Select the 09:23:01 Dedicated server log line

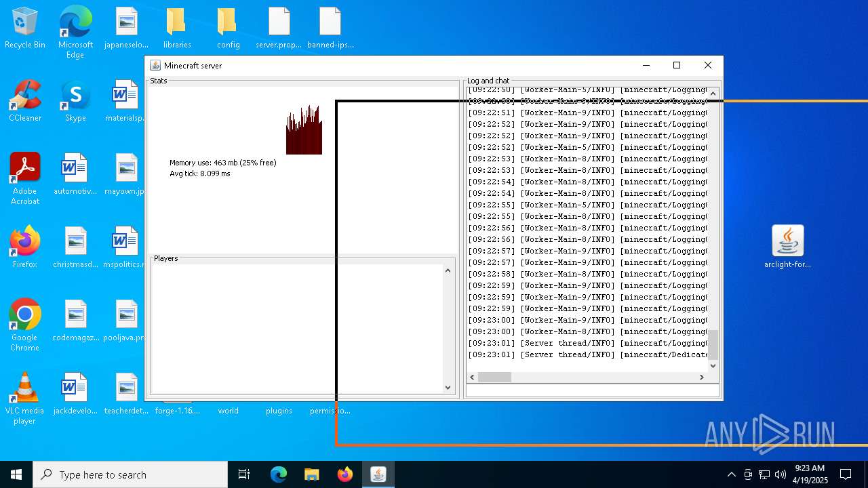point(588,354)
